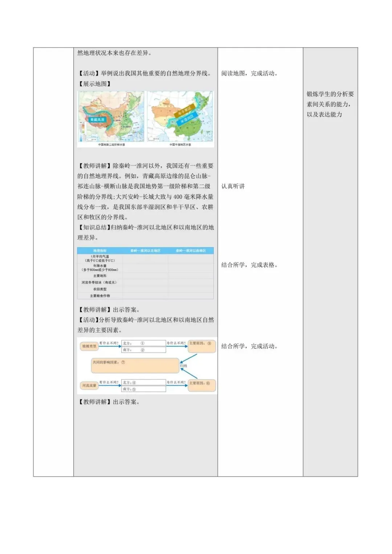This screenshot has height=554, width=392.
Task: Click the line 【活动】分析导致秦岭-淮河以北地区
Action: [x=146, y=320]
